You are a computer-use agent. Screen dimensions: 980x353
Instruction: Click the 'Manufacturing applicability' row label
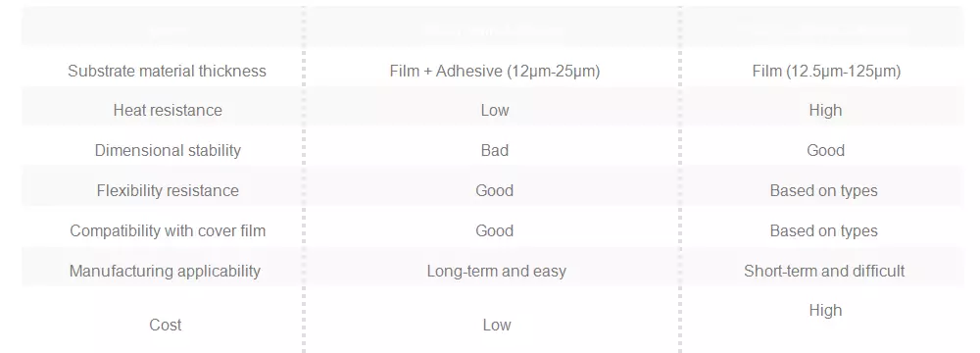(165, 271)
